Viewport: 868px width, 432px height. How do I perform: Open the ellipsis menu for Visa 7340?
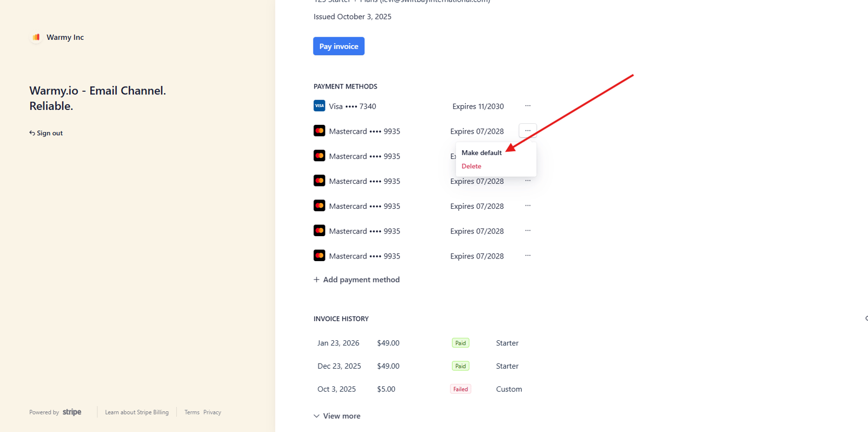tap(528, 106)
